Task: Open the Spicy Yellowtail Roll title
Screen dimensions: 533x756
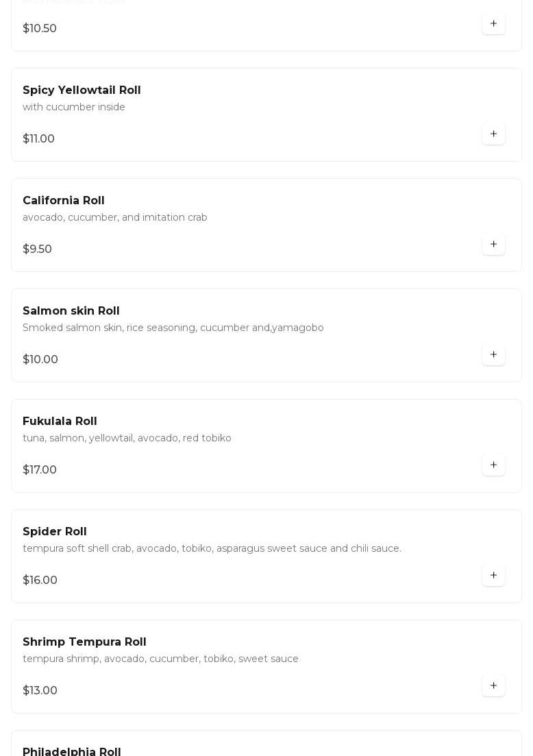Action: click(x=82, y=90)
